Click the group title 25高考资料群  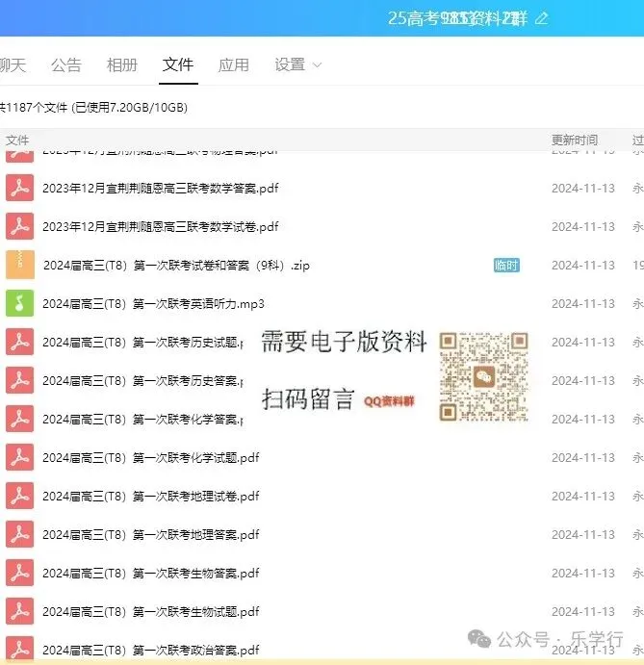[458, 18]
